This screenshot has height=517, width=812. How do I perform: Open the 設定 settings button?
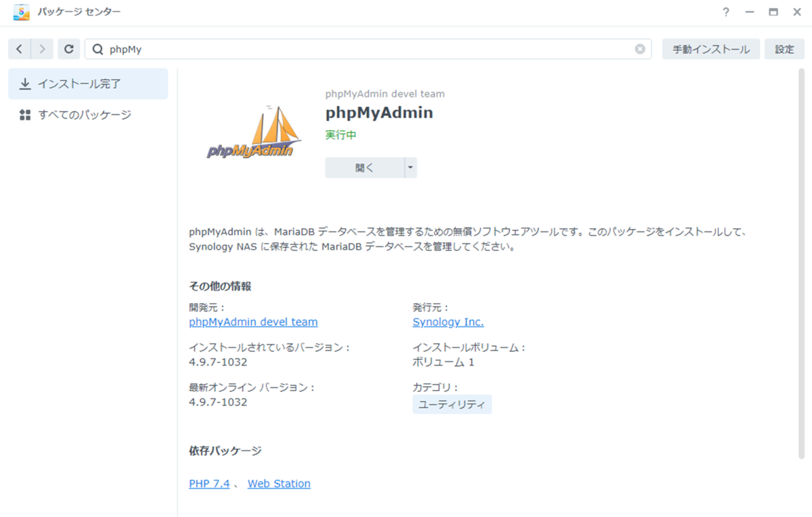(x=784, y=49)
